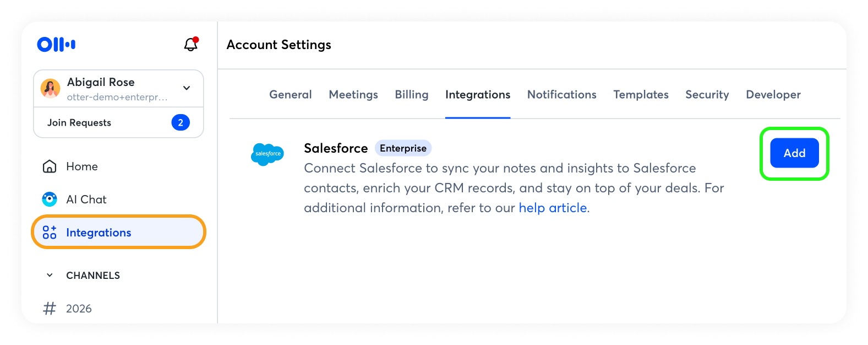The width and height of the screenshot is (868, 345).
Task: Collapse the CHANNELS section chevron
Action: tap(50, 276)
